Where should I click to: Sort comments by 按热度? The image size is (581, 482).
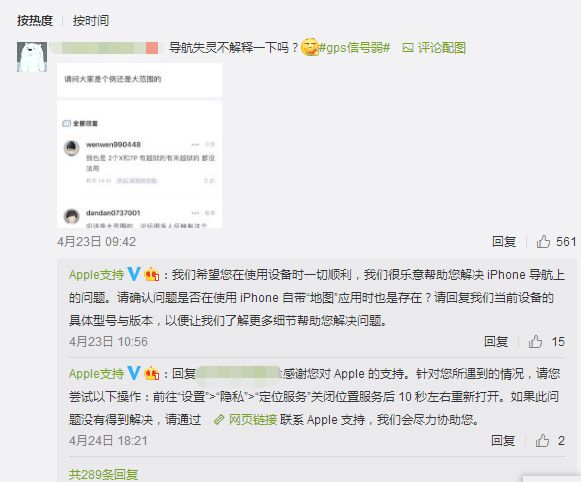point(35,20)
